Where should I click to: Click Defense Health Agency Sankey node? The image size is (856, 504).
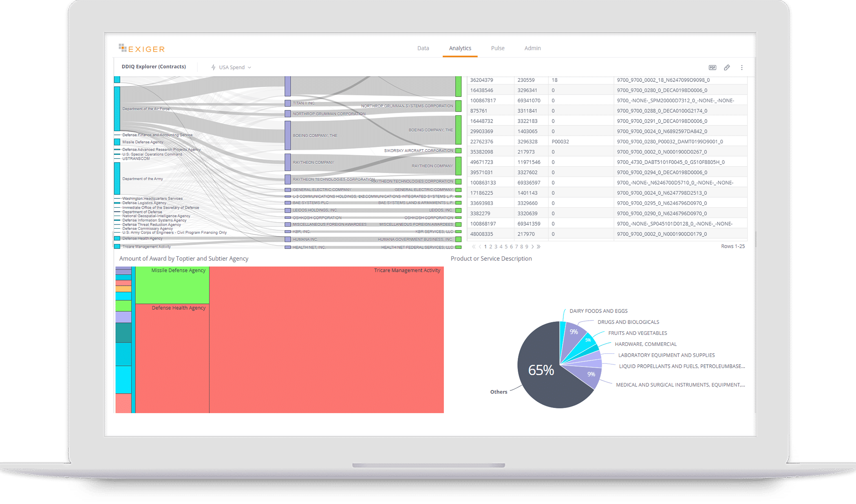[117, 238]
